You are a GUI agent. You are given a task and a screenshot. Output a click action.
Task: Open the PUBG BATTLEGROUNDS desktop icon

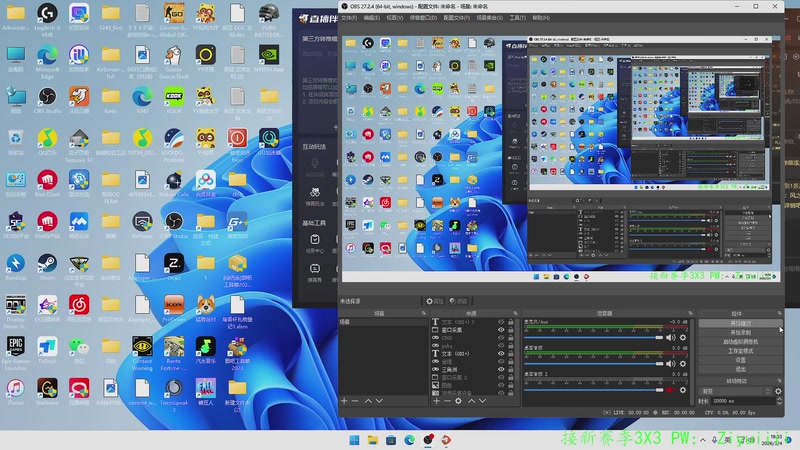pos(269,19)
